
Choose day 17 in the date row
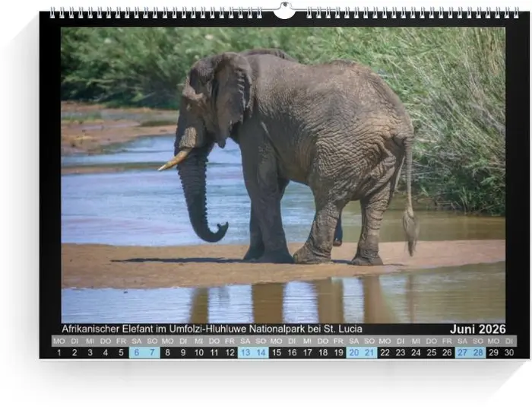[x=307, y=352]
